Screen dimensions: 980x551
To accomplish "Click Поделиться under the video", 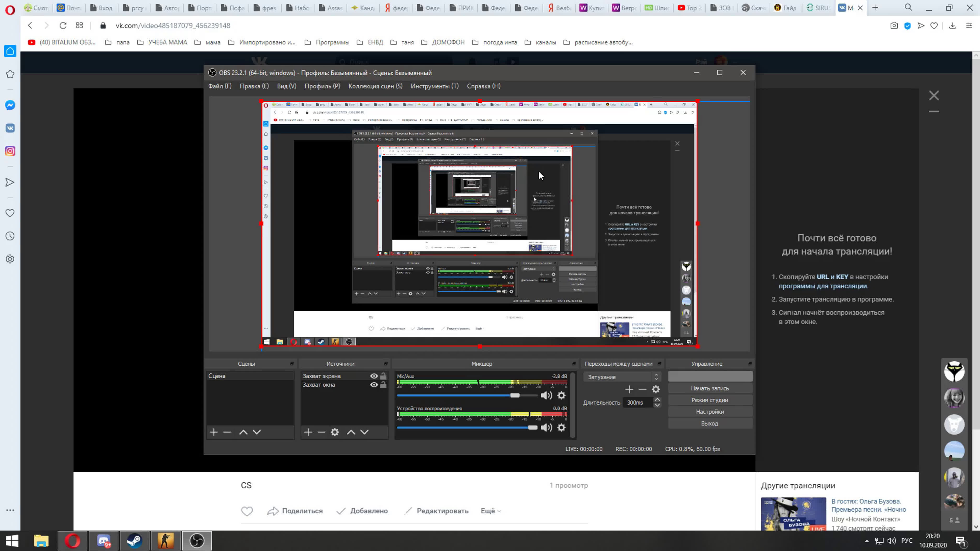I will pos(295,511).
